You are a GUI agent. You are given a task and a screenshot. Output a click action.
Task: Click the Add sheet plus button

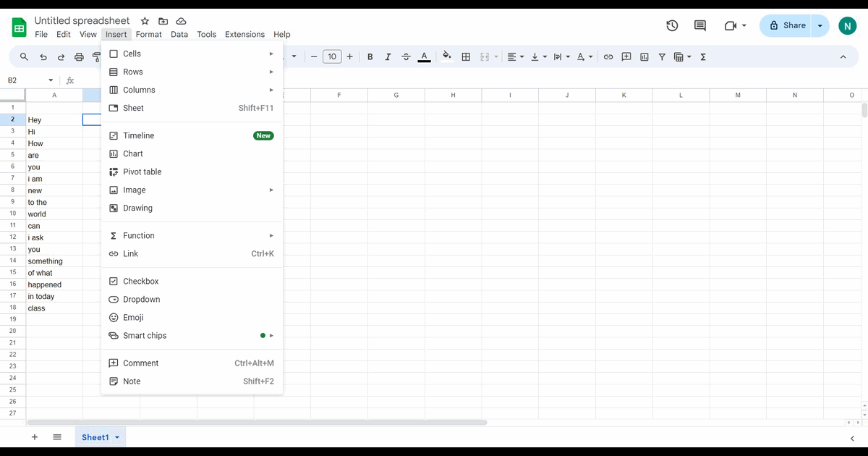34,437
